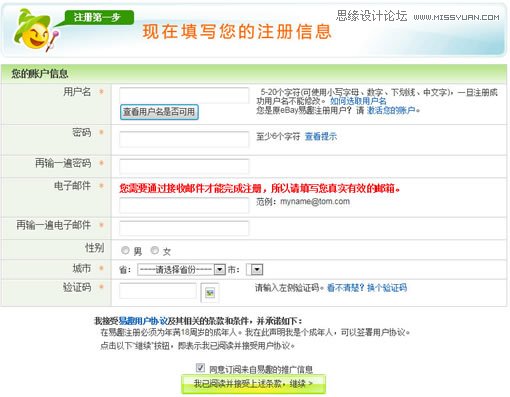This screenshot has height=397, width=510.
Task: Click the 查看用户名是否可用 button
Action: coord(159,112)
